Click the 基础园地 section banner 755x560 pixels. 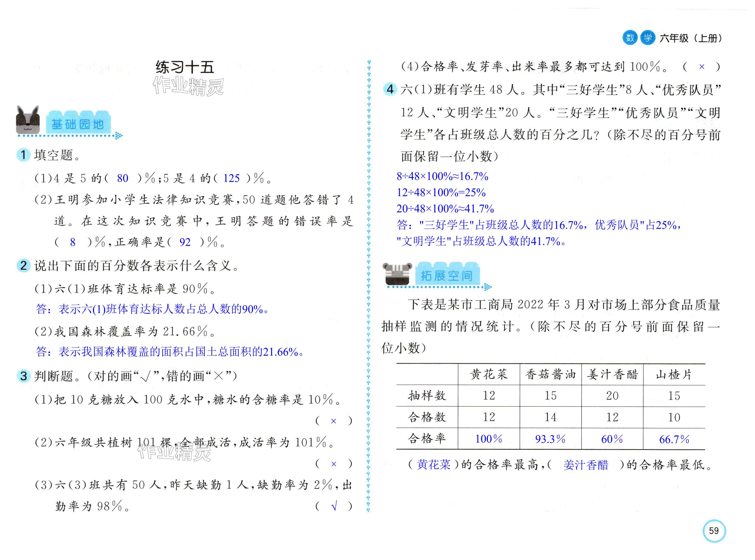[x=78, y=122]
